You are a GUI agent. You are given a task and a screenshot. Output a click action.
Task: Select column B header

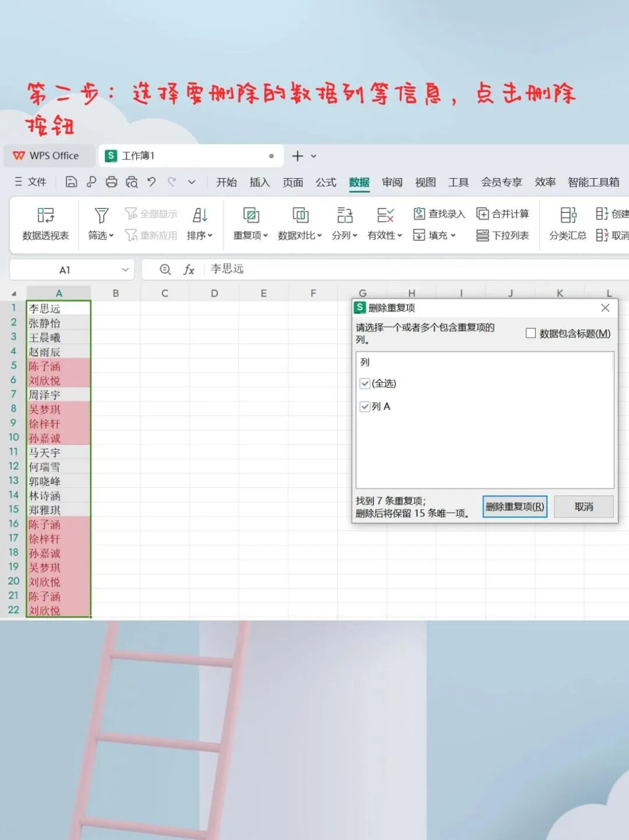[116, 293]
